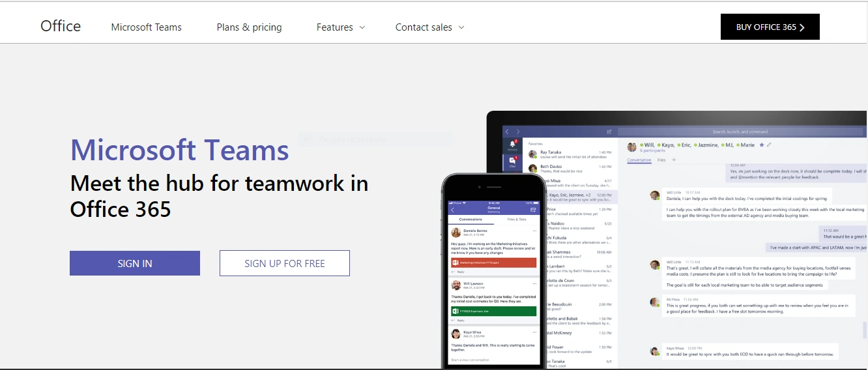Switch to the Files tab in chat
This screenshot has height=370, width=868.
(x=661, y=160)
